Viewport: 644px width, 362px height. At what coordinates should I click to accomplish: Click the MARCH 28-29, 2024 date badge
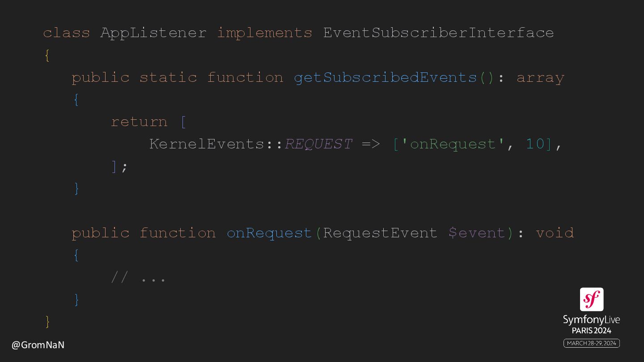591,343
